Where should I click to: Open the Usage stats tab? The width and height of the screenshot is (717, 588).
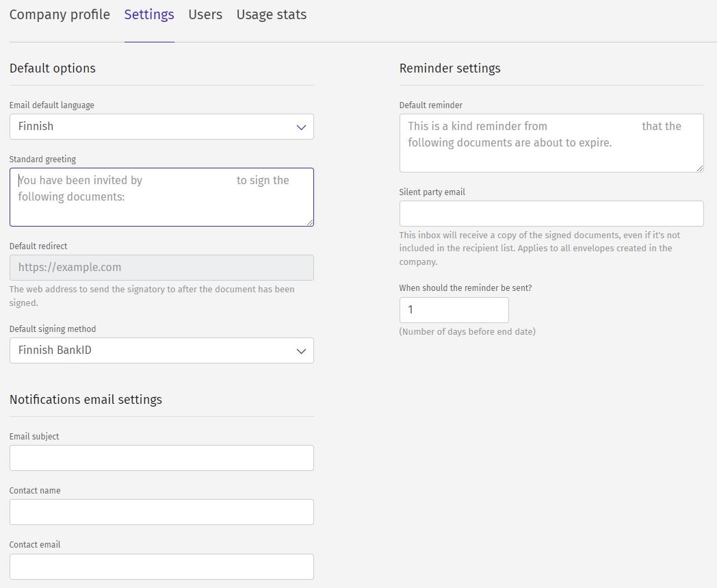[271, 14]
